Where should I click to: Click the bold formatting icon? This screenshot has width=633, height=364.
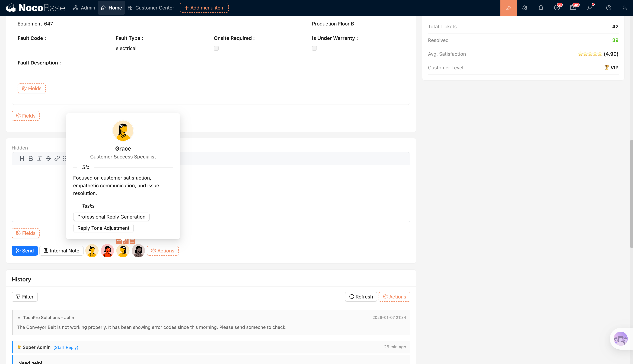point(31,158)
